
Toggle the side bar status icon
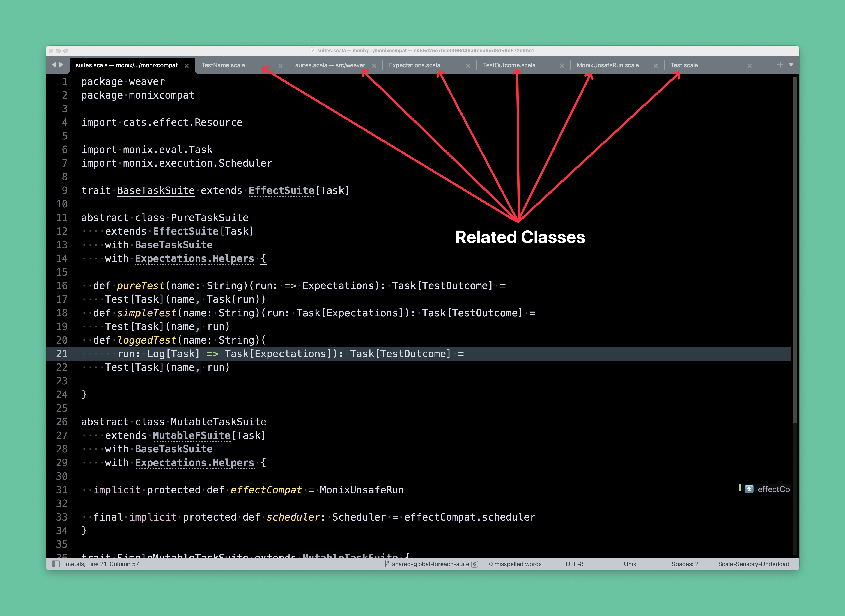click(56, 564)
